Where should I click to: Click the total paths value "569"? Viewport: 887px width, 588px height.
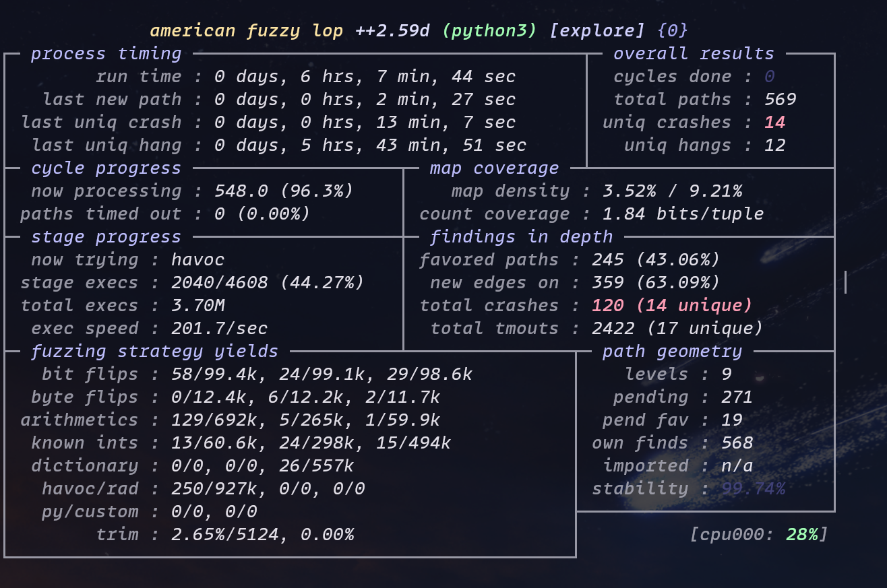coord(781,100)
